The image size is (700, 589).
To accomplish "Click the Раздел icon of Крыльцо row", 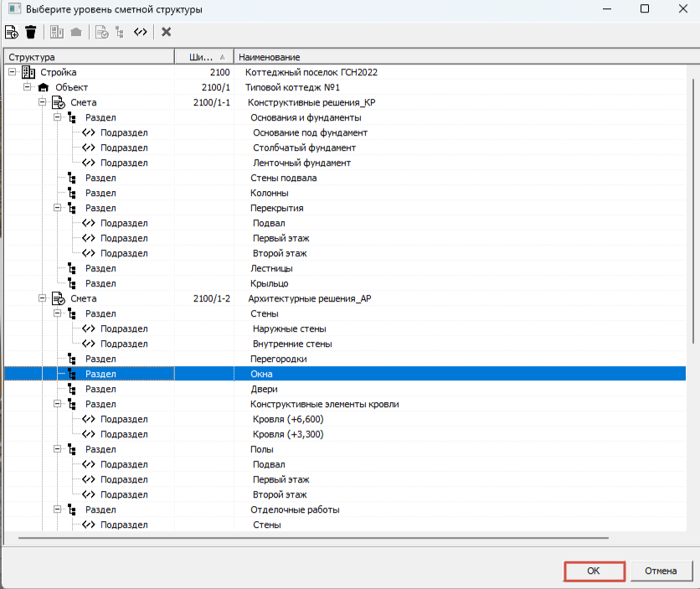I will coord(72,283).
